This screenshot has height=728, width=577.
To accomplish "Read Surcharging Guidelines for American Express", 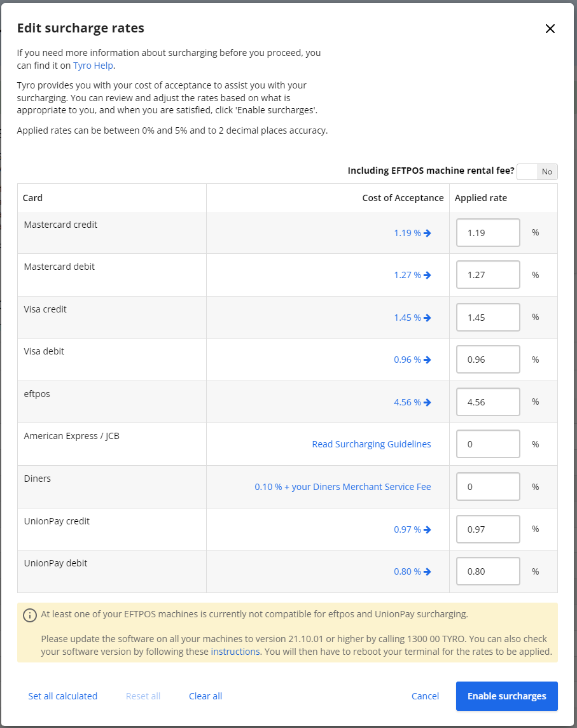I will (x=372, y=444).
